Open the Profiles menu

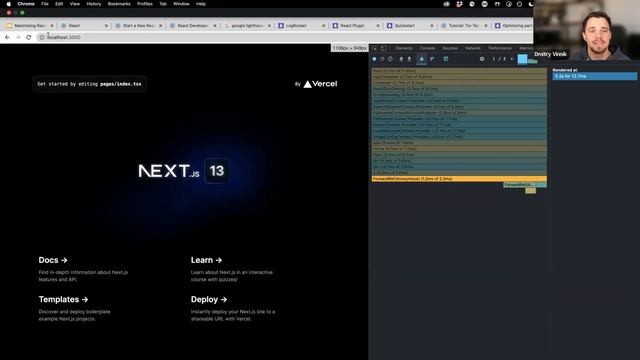pyautogui.click(x=144, y=4)
